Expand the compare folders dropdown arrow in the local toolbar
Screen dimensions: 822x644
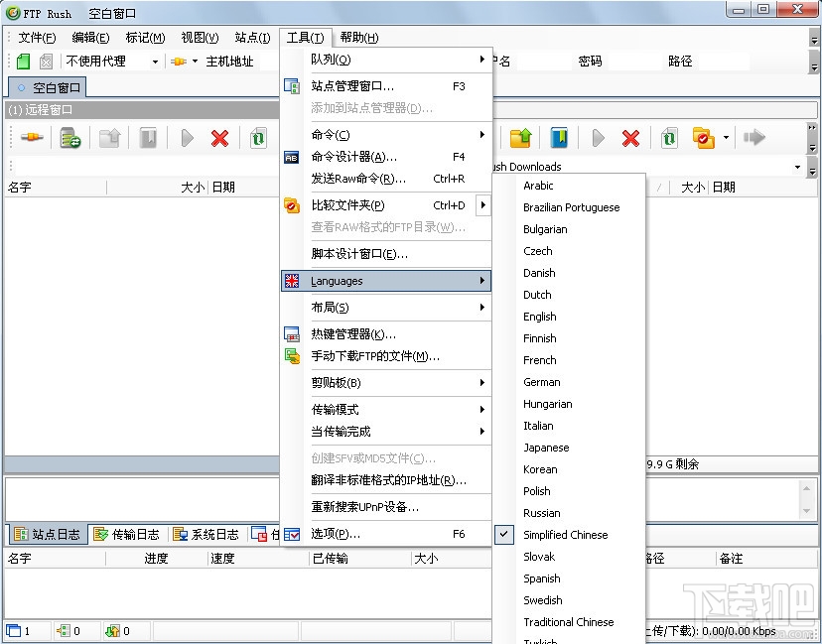pyautogui.click(x=726, y=138)
